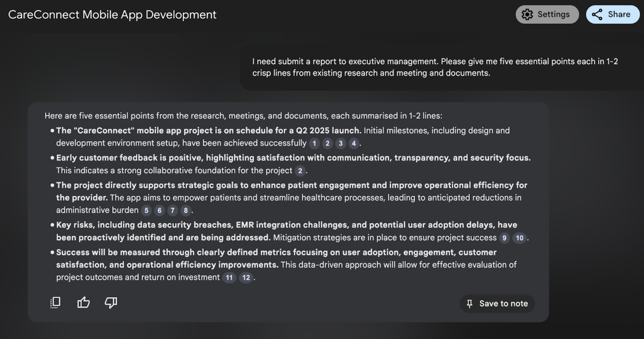
Task: Click the pin icon in Save to note
Action: click(470, 304)
